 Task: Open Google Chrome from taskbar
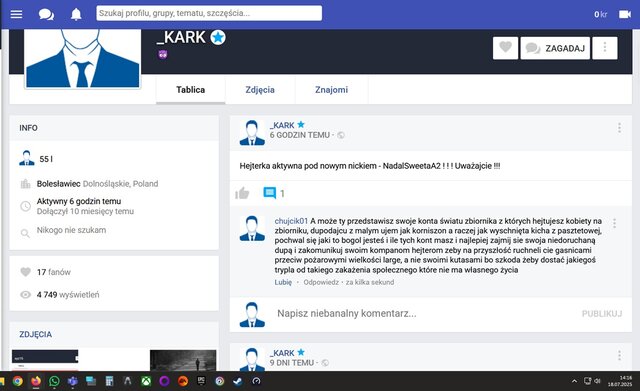18,381
